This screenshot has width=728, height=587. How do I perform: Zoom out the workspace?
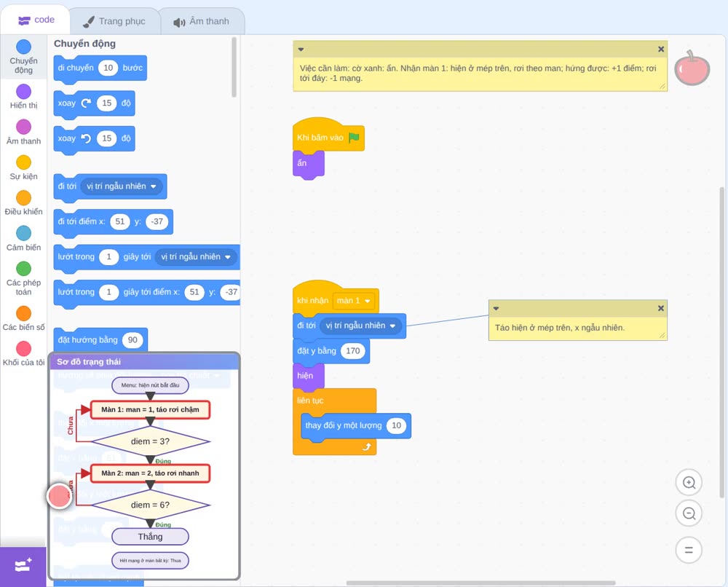[689, 513]
